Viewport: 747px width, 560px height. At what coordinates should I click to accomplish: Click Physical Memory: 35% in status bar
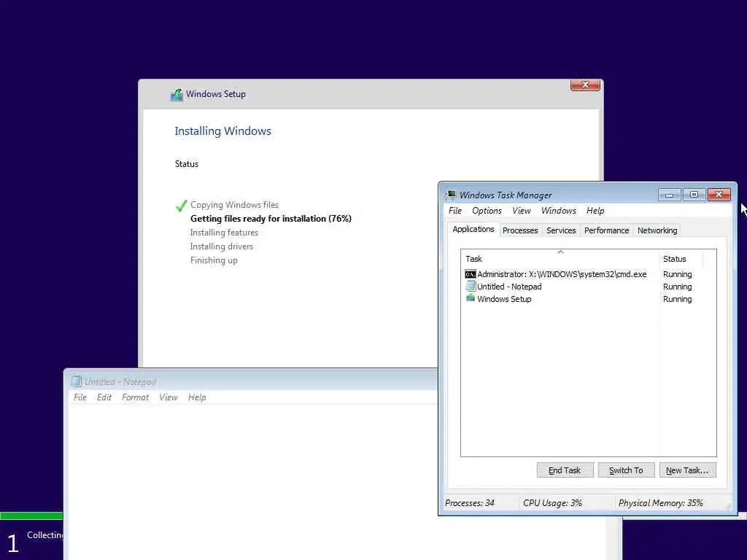tap(660, 503)
